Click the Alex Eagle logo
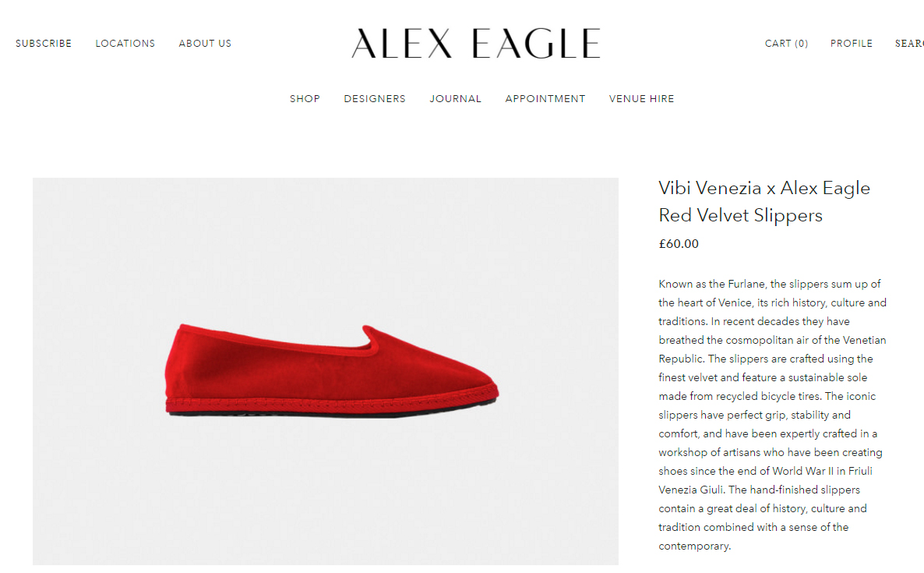924x573 pixels. click(475, 44)
